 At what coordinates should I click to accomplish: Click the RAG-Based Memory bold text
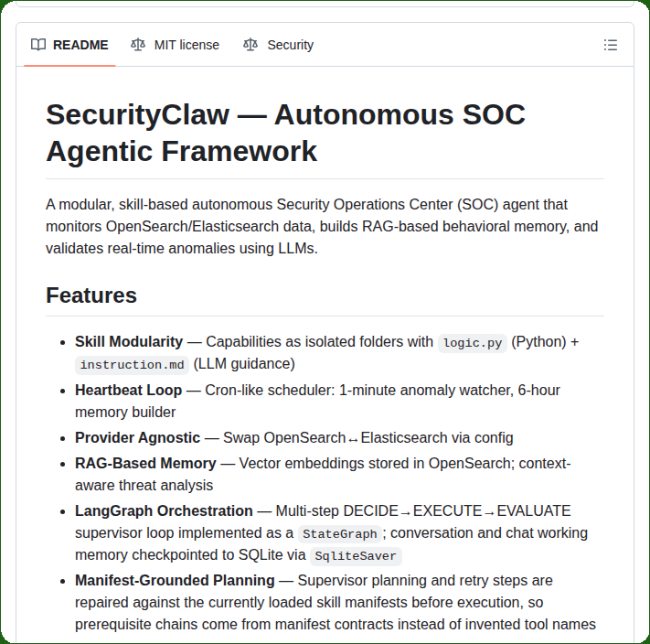pyautogui.click(x=145, y=463)
